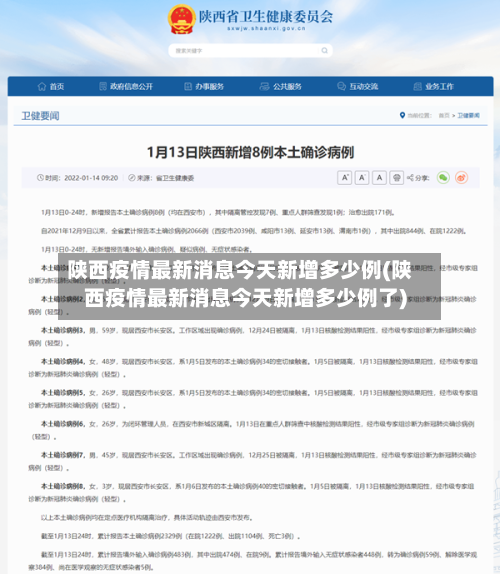Click the paragraph starting 本土确诊病例7
The height and width of the screenshot is (574, 500).
(253, 461)
